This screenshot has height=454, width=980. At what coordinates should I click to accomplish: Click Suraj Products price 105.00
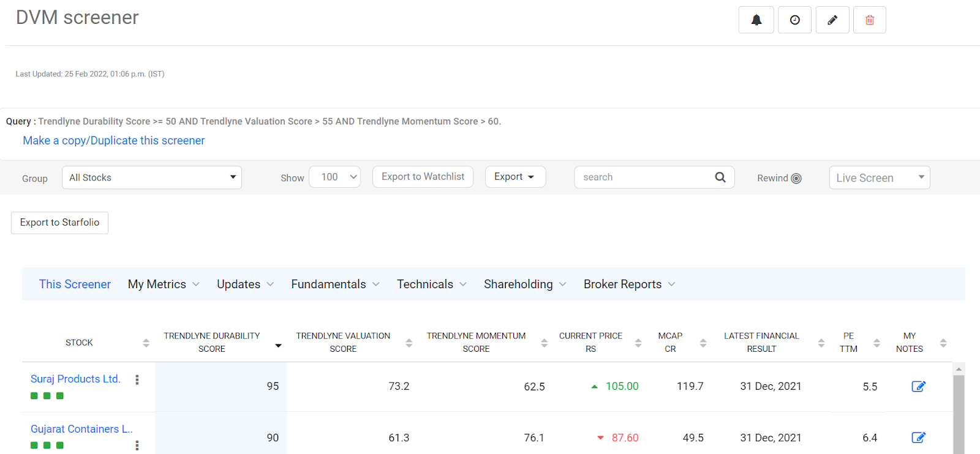pyautogui.click(x=622, y=386)
